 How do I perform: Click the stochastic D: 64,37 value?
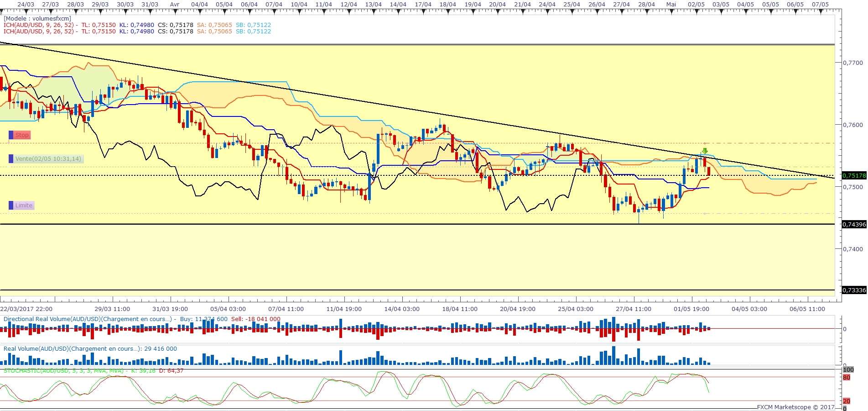pyautogui.click(x=171, y=371)
